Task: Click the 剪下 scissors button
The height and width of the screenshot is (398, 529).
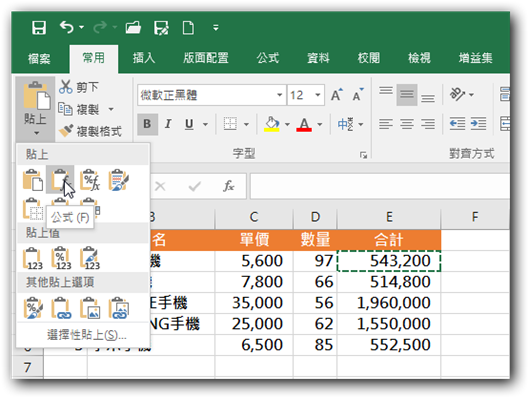Action: point(79,87)
